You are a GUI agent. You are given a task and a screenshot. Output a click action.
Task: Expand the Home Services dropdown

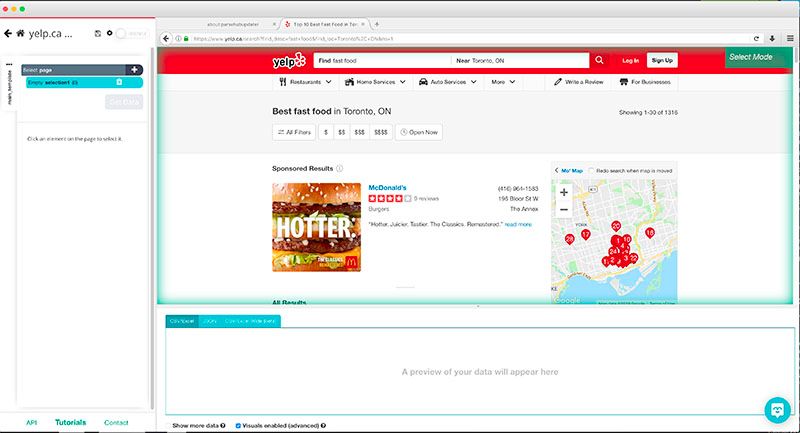pyautogui.click(x=375, y=82)
